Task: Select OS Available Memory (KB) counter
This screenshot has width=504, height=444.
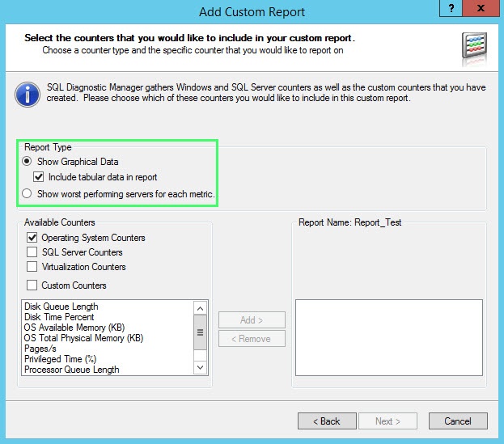Action: click(x=76, y=328)
